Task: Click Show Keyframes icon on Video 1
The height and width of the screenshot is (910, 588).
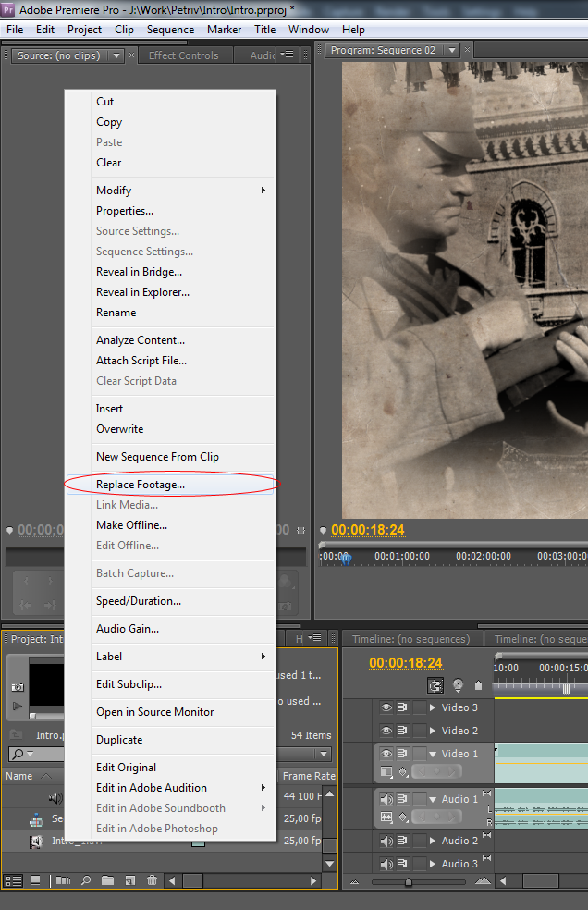Action: point(403,771)
